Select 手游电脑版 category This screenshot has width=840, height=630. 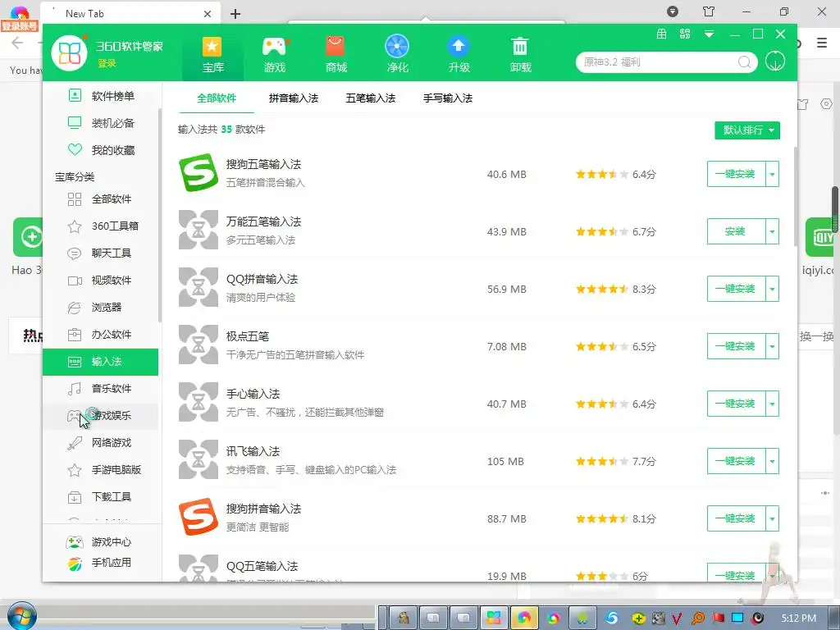102,470
